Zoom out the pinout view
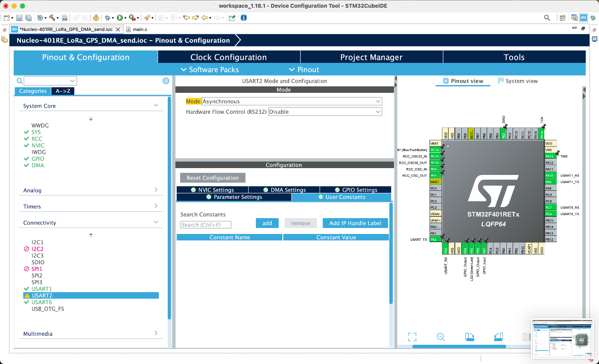 coord(441,337)
